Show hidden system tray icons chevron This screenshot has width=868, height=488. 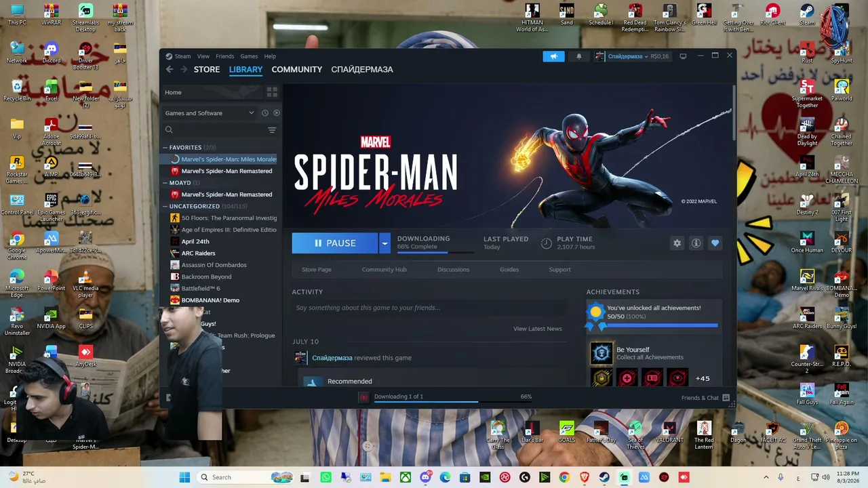(x=766, y=477)
